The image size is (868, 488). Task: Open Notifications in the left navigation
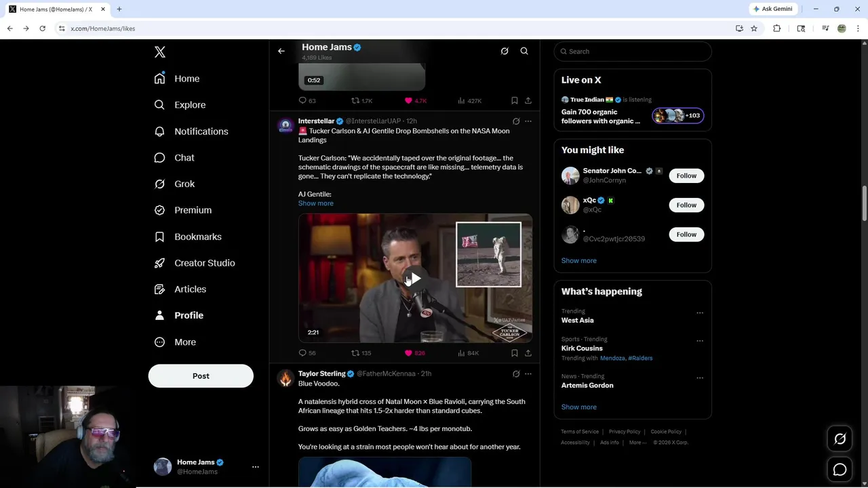191,131
